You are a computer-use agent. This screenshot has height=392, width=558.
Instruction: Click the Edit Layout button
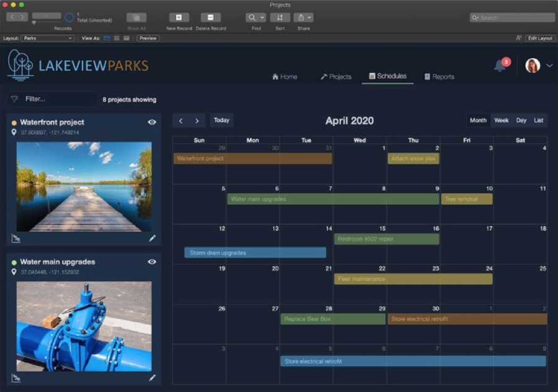click(x=539, y=38)
